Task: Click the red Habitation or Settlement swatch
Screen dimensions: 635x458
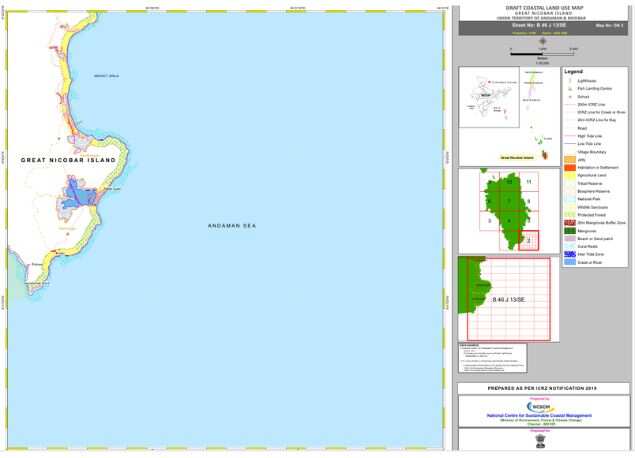Action: click(570, 168)
